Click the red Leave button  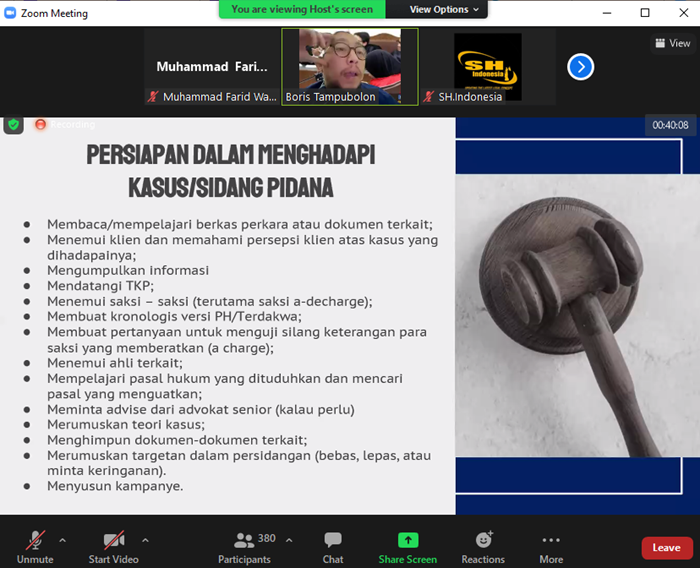coord(667,548)
